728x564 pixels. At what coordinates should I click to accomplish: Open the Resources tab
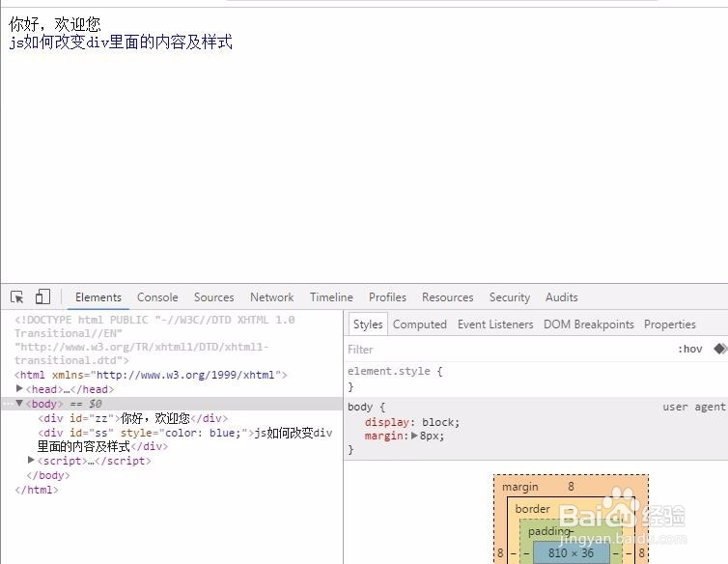tap(448, 297)
